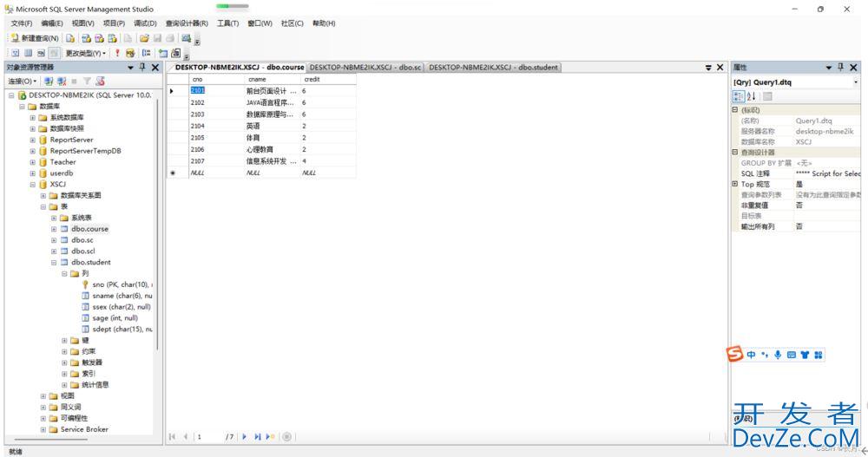Open the Change Type (更改类型) dropdown

85,53
